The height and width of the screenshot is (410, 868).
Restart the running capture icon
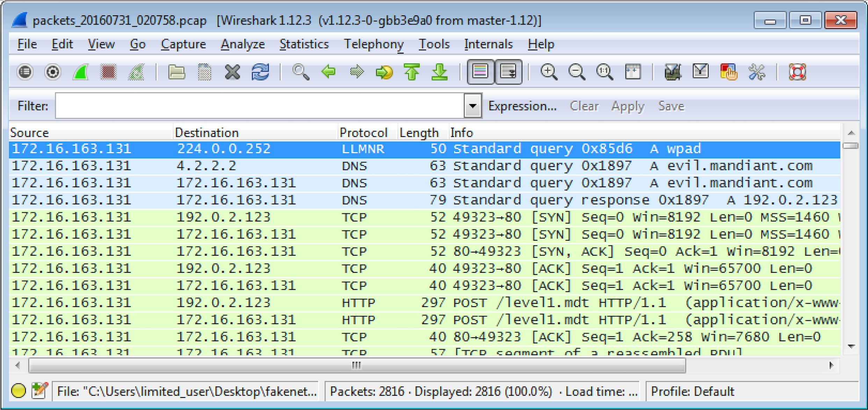[x=136, y=72]
